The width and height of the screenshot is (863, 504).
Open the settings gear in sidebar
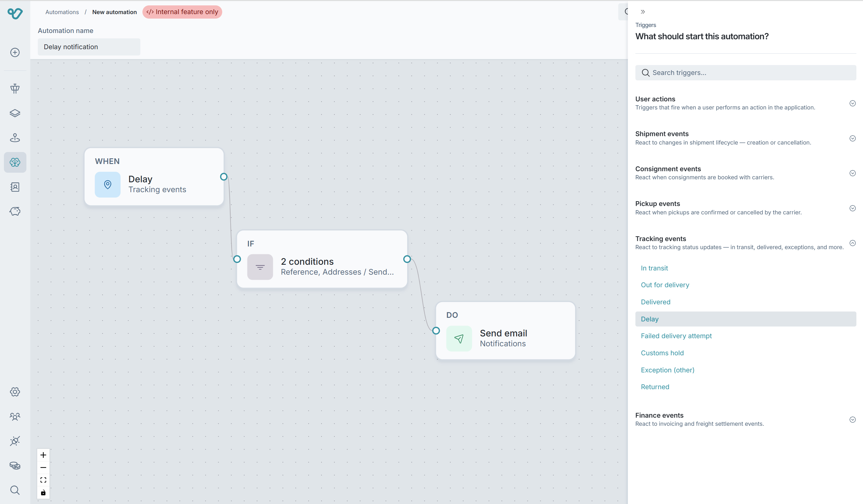(x=15, y=392)
